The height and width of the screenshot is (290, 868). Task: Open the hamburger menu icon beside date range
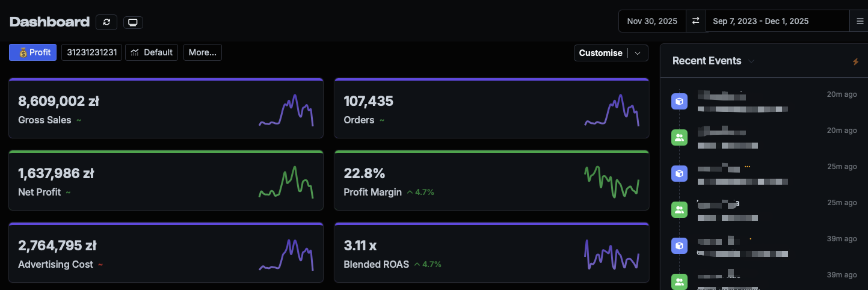coord(860,21)
